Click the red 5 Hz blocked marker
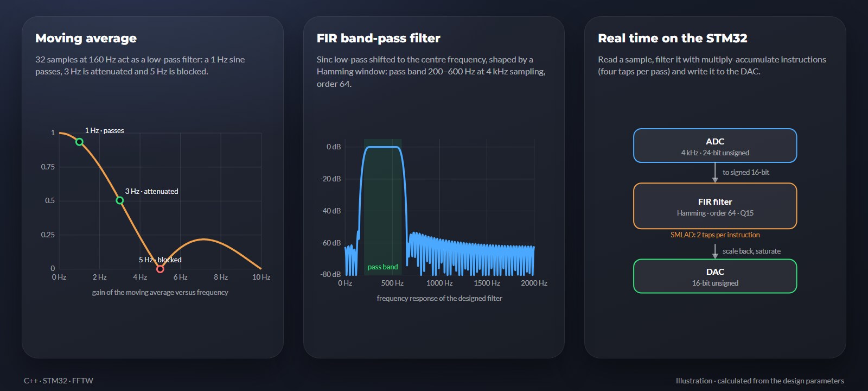Screen dimensions: 868x391 160,269
